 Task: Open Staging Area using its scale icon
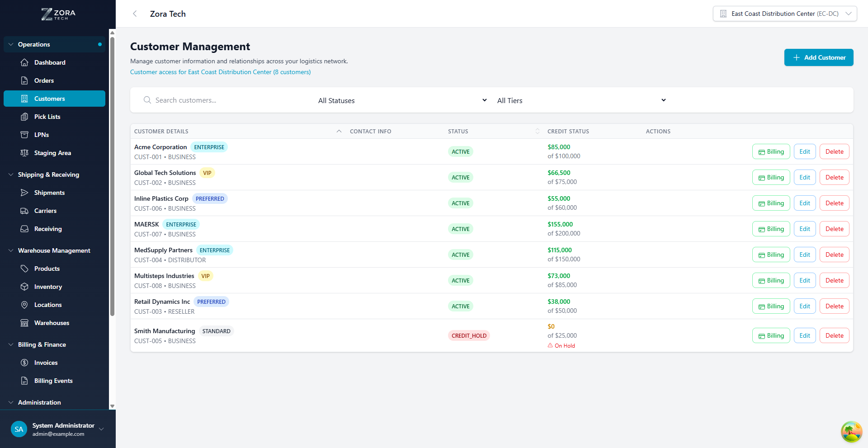(x=25, y=153)
